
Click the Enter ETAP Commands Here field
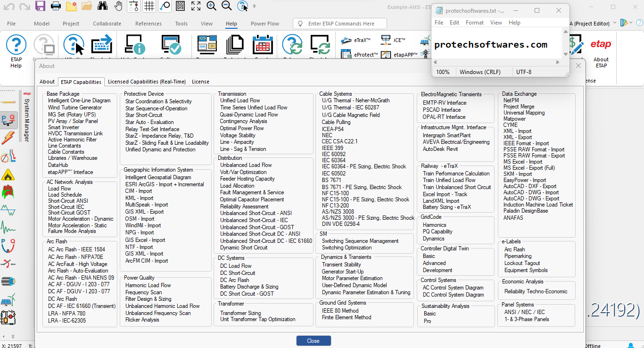pos(339,24)
